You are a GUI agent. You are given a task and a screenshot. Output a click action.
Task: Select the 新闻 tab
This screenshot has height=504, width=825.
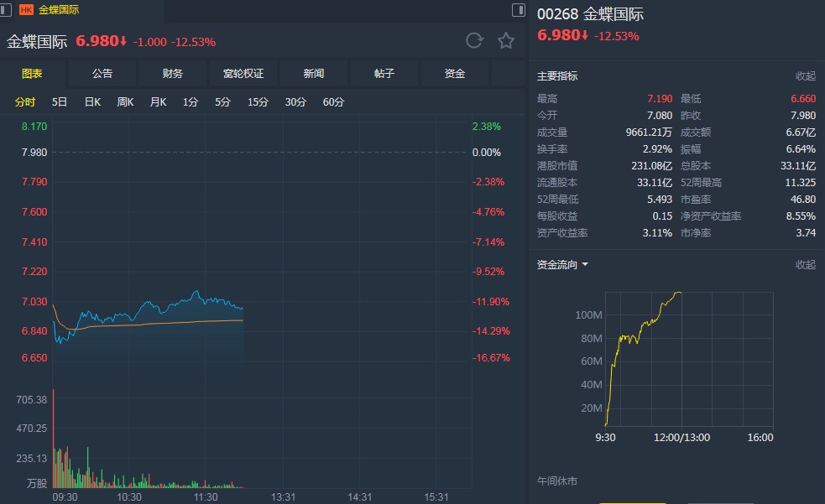click(314, 74)
